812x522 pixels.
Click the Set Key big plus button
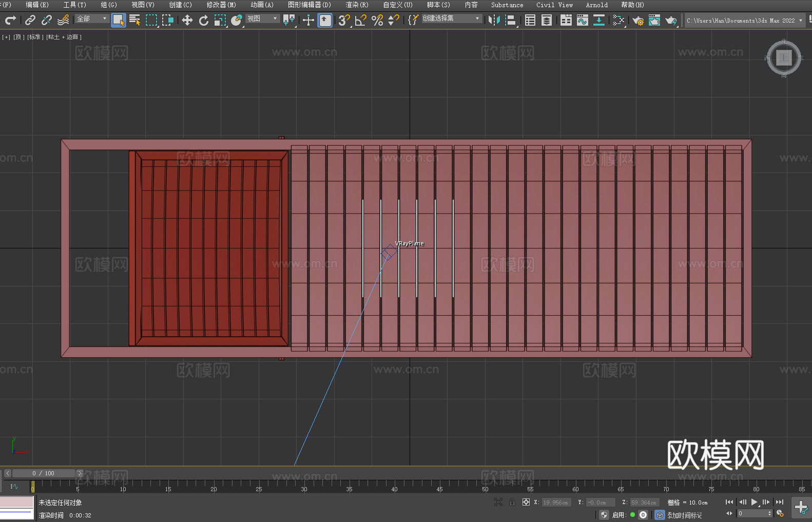[x=801, y=508]
